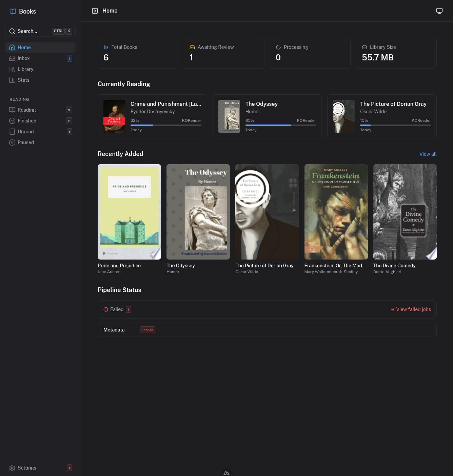Open Paused books list
The image size is (453, 476).
(x=26, y=142)
